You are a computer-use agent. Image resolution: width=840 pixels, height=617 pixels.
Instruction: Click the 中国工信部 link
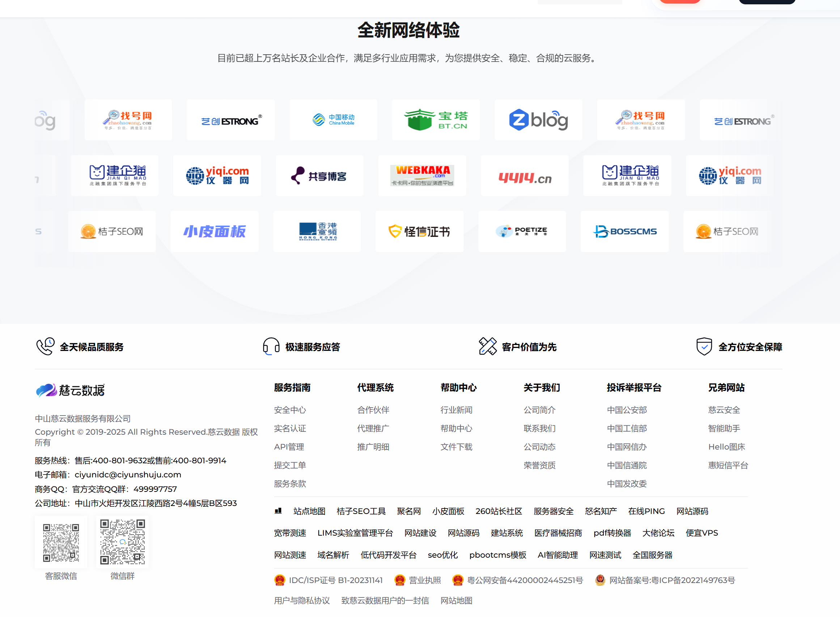click(x=627, y=429)
